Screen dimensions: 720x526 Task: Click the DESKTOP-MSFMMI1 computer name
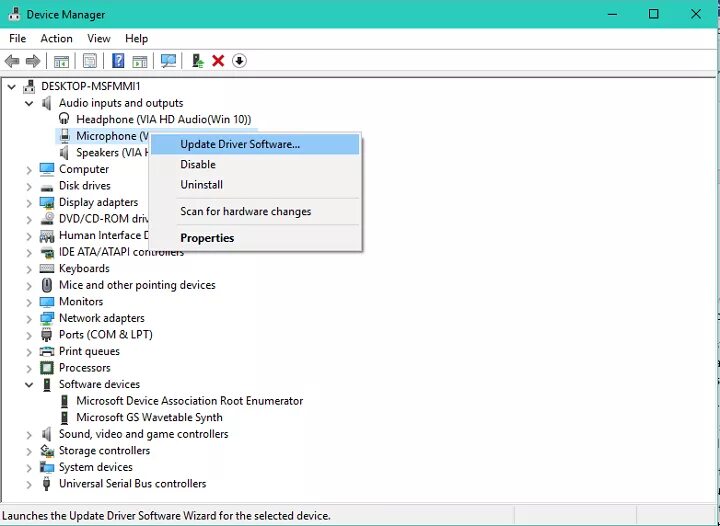point(90,86)
